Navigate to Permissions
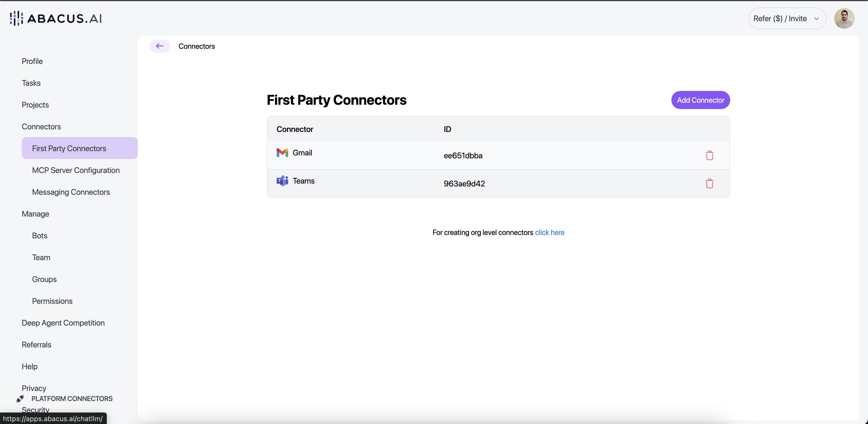868x424 pixels. tap(52, 301)
